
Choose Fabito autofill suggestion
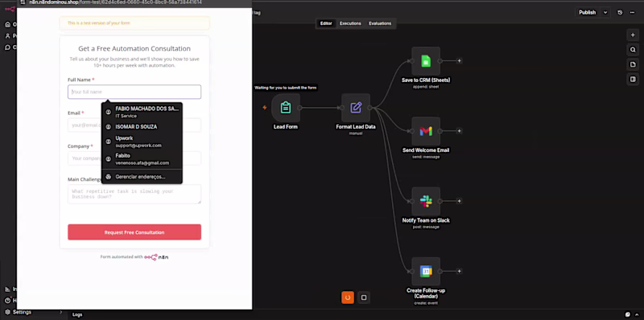click(x=142, y=159)
